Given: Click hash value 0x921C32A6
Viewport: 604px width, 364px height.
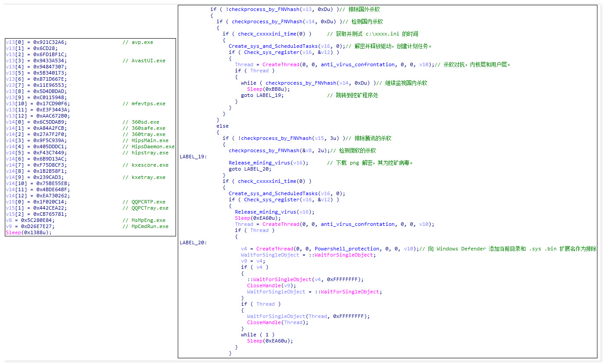Looking at the screenshot, I should pos(50,43).
